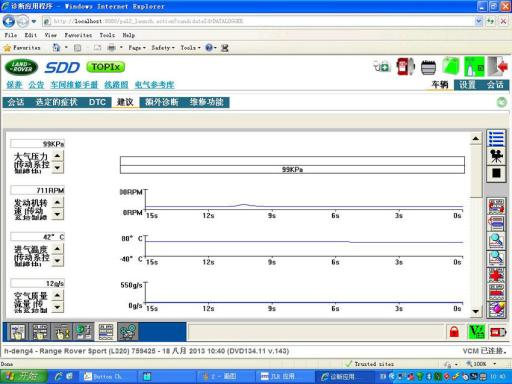Switch to the DTC tab

point(97,102)
